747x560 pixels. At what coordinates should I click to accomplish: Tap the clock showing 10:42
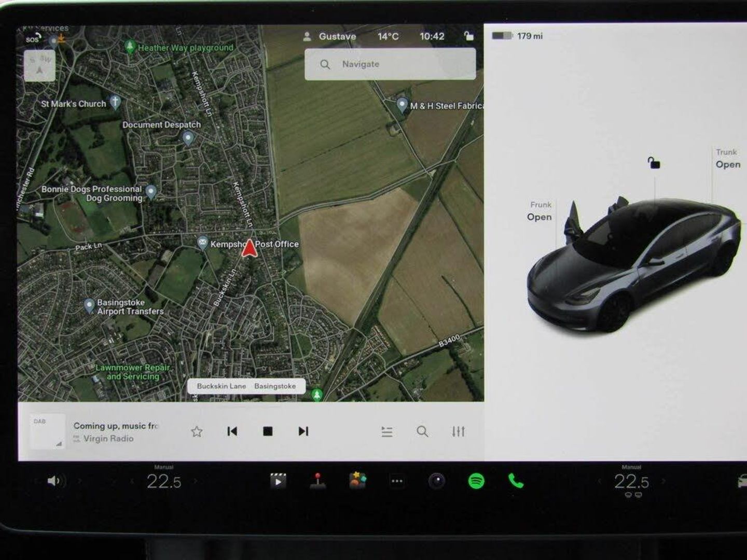coord(432,36)
